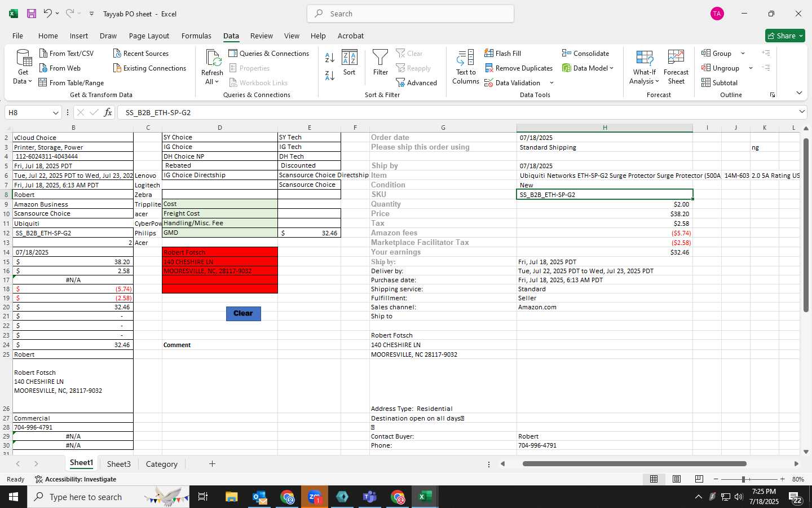Click Accessibility: Investigate status
Image resolution: width=812 pixels, height=508 pixels.
click(76, 479)
